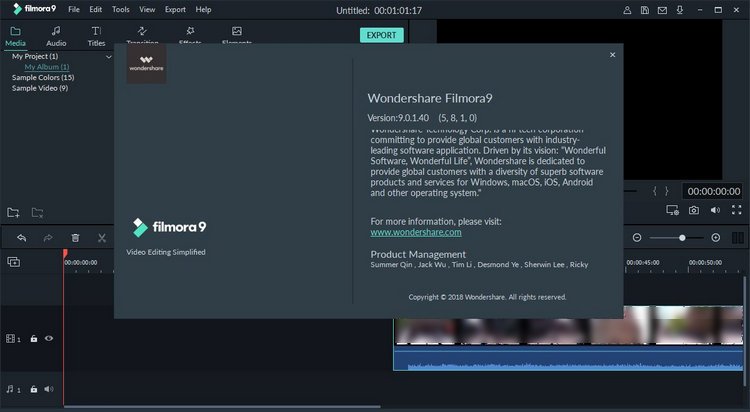Open the www.wondershare.com link

click(416, 233)
